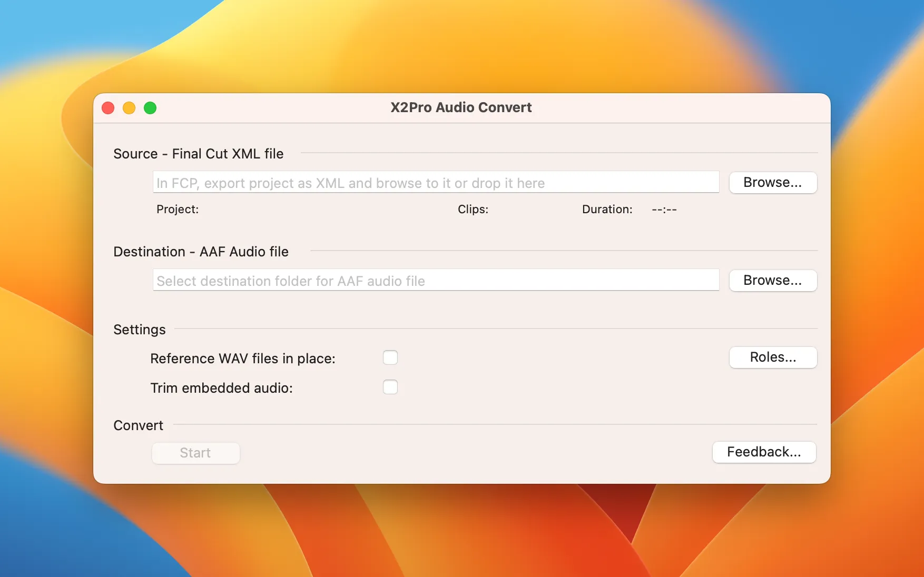
Task: Click the "Project:" status label
Action: (x=177, y=209)
